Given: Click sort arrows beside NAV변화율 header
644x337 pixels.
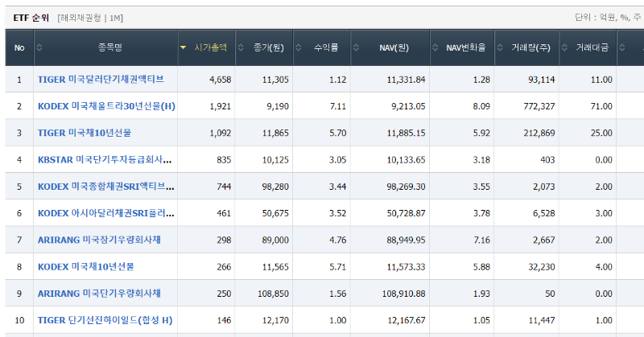Looking at the screenshot, I should coord(436,47).
